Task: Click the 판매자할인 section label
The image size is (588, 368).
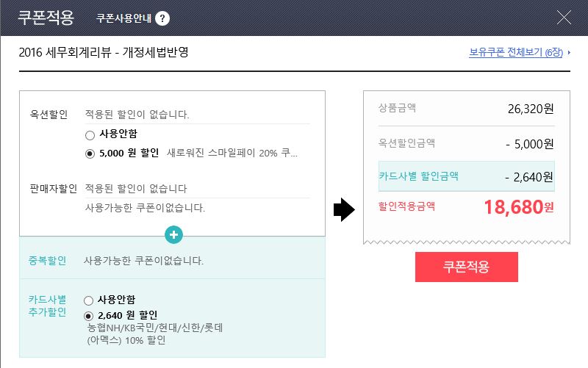Action: [53, 189]
